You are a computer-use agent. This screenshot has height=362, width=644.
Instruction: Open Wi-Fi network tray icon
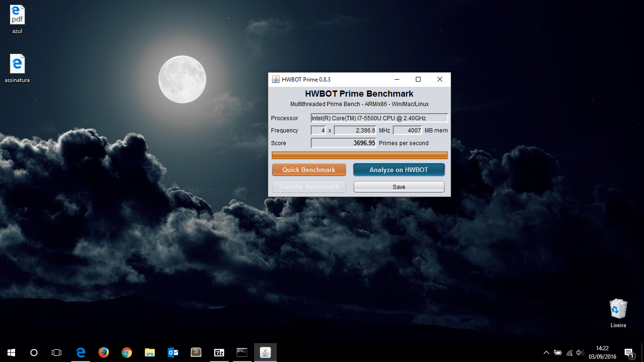tap(570, 353)
